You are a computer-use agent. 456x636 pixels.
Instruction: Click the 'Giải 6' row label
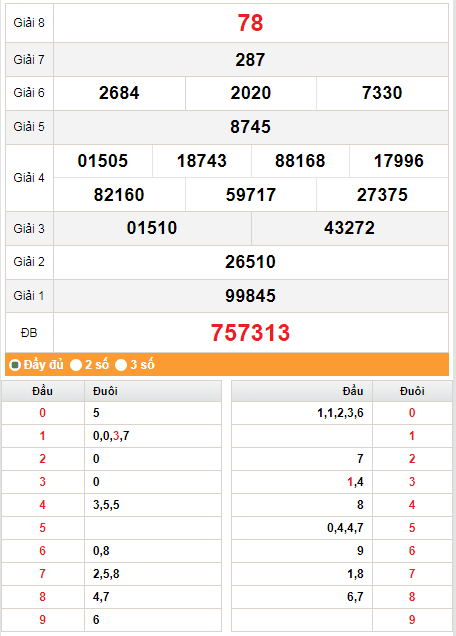(x=29, y=93)
